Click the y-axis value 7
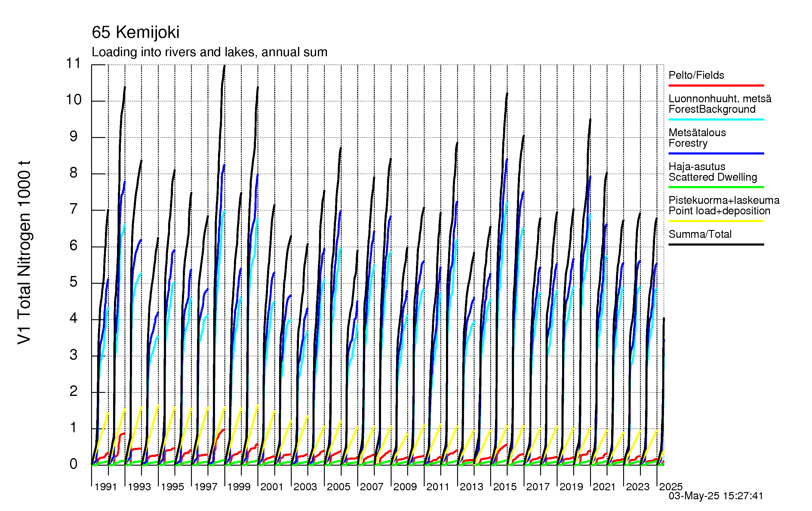The height and width of the screenshot is (511, 812). (x=73, y=209)
